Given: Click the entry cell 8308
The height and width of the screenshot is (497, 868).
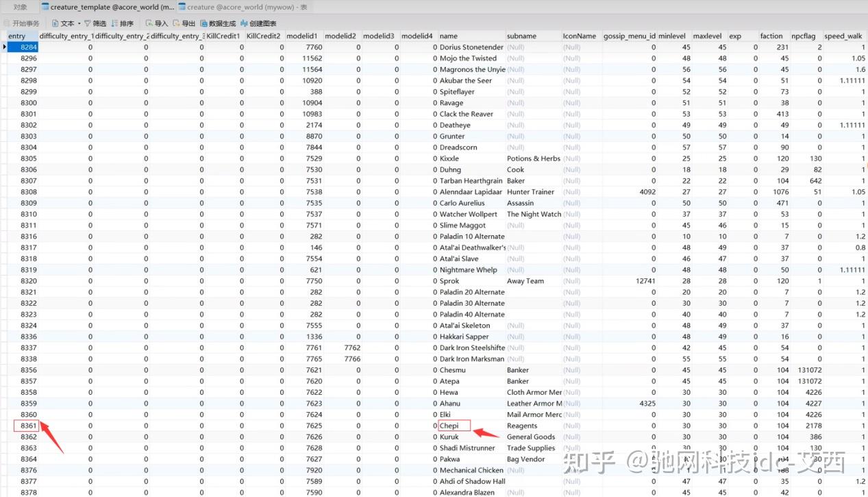Looking at the screenshot, I should pyautogui.click(x=29, y=192).
